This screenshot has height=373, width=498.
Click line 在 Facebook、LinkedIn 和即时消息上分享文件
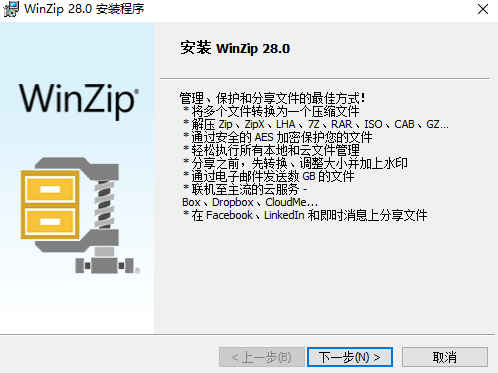click(x=305, y=215)
